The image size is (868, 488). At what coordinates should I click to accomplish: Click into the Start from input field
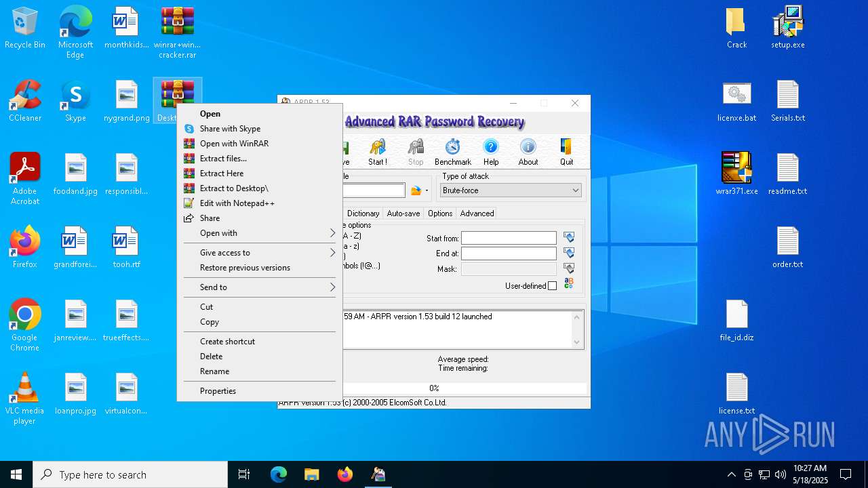(x=509, y=238)
